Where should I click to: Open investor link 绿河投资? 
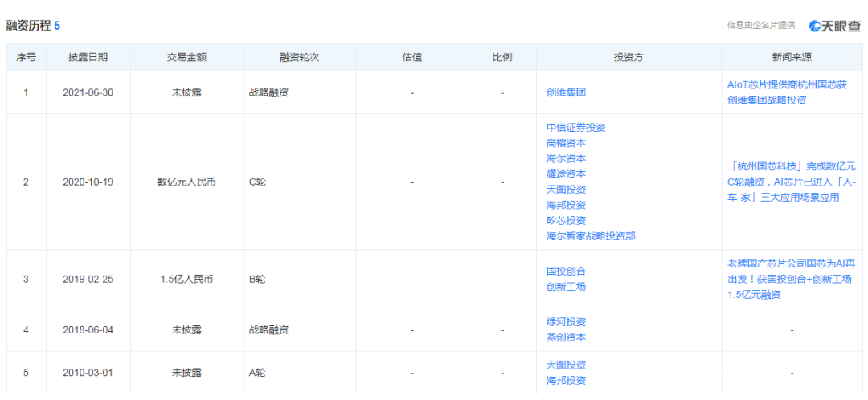(566, 322)
